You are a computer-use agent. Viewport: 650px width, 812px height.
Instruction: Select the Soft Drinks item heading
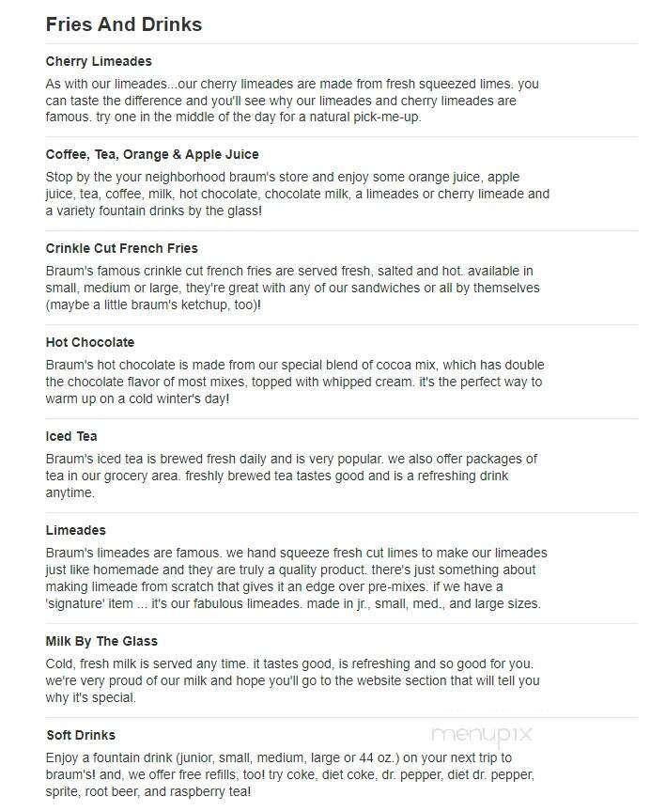pyautogui.click(x=81, y=735)
